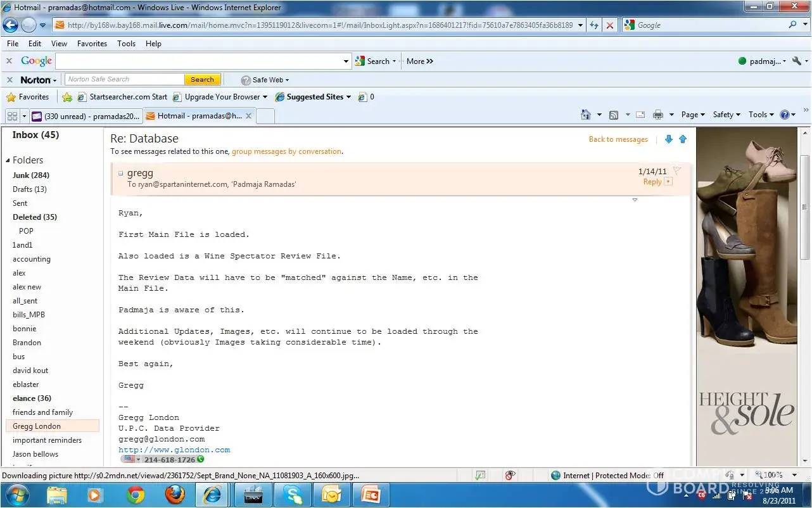Open the Inbox (45) folder
Screen dimensions: 812x508
click(x=35, y=135)
